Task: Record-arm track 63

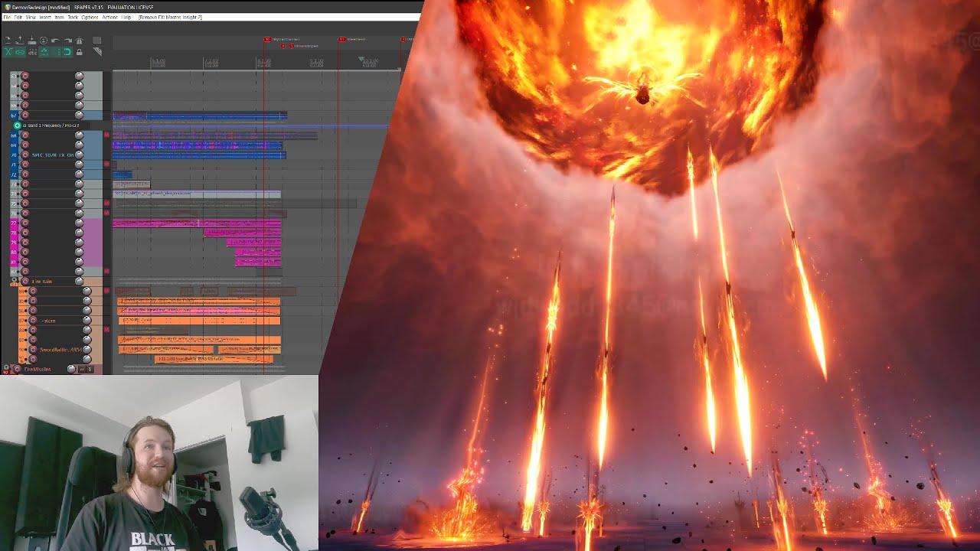Action: click(x=24, y=76)
